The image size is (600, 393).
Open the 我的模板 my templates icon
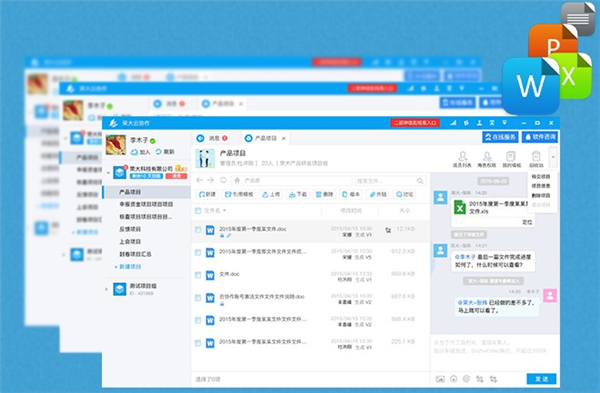pos(511,159)
